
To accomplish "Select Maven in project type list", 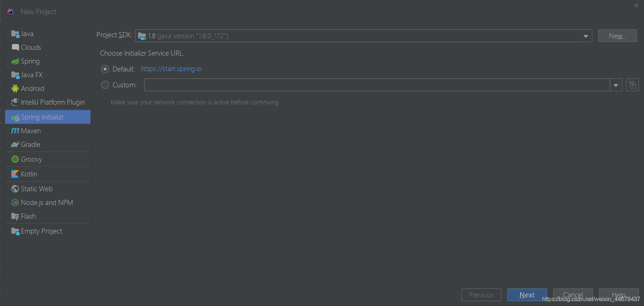I will pyautogui.click(x=48, y=131).
